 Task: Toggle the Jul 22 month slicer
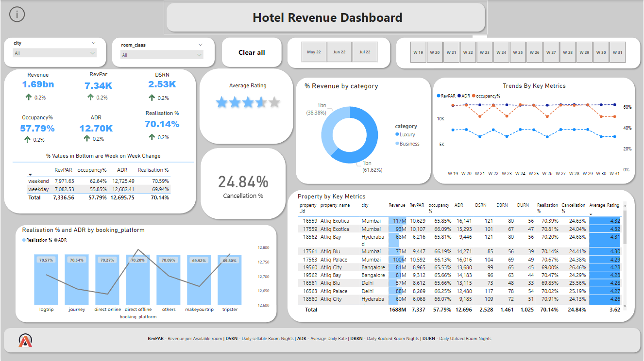click(365, 52)
